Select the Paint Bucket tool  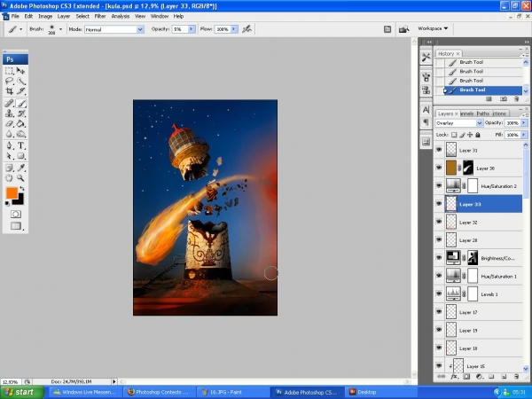[20, 123]
